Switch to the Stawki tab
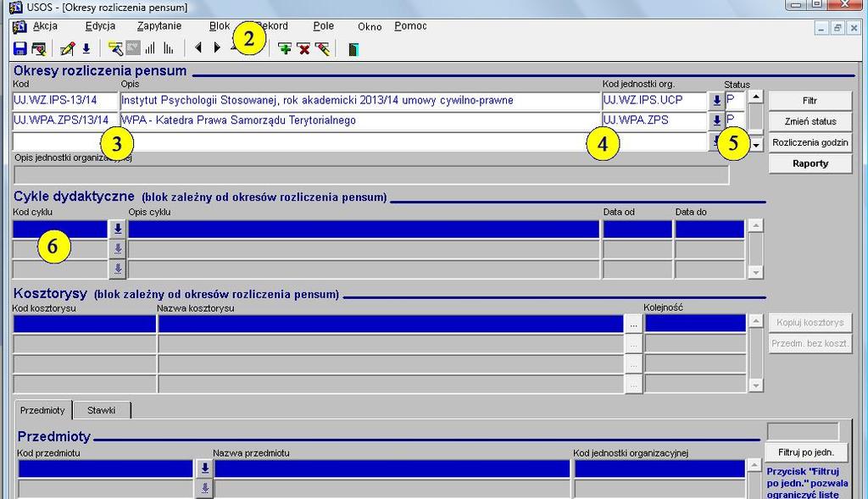868x499 pixels. point(102,411)
